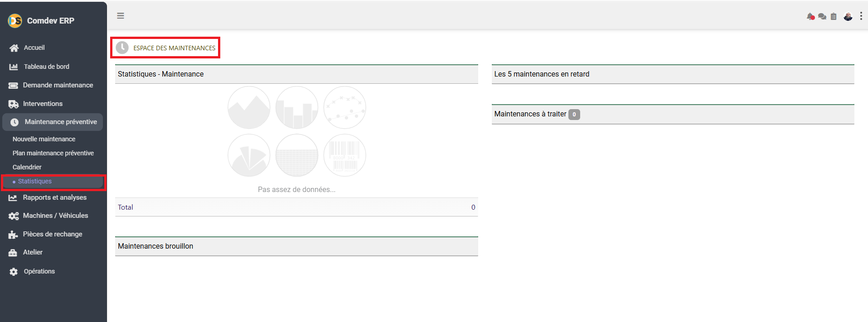Viewport: 868px width, 322px height.
Task: Click the Maintenances brouillon header
Action: pos(296,246)
